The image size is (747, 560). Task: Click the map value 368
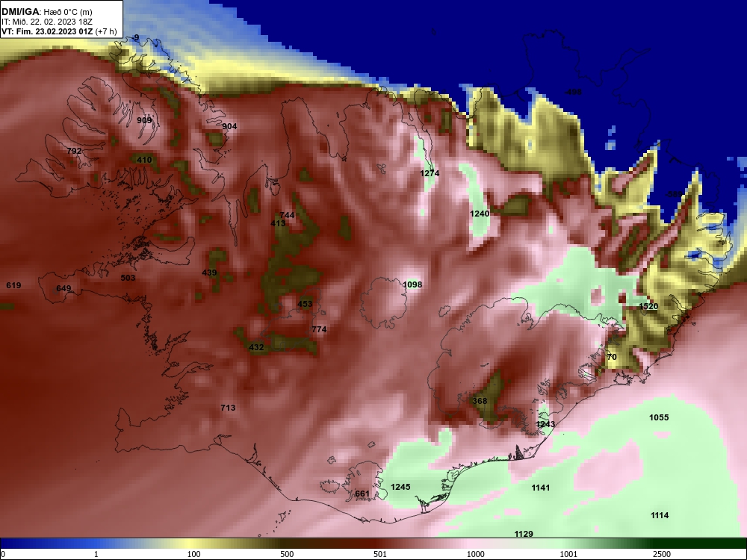[480, 401]
